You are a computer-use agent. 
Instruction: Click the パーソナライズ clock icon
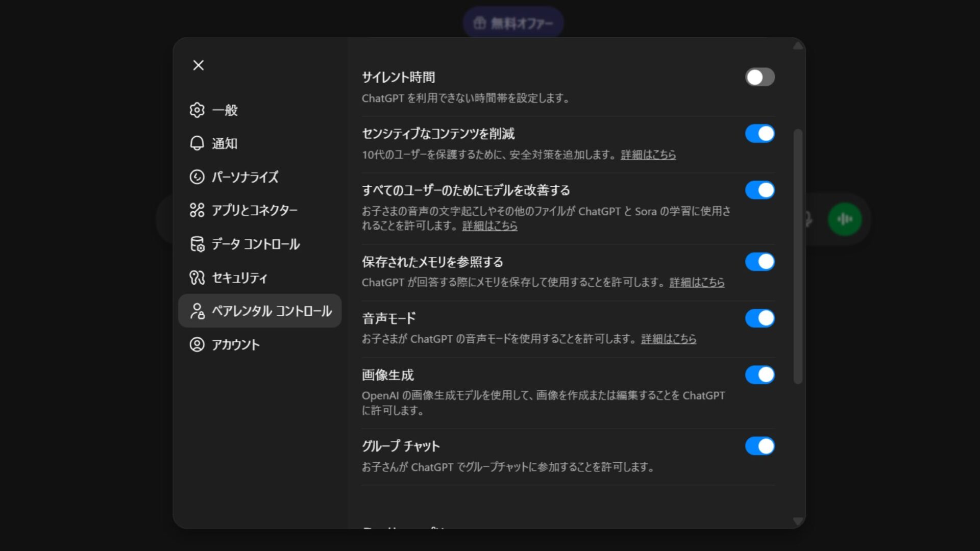[198, 177]
